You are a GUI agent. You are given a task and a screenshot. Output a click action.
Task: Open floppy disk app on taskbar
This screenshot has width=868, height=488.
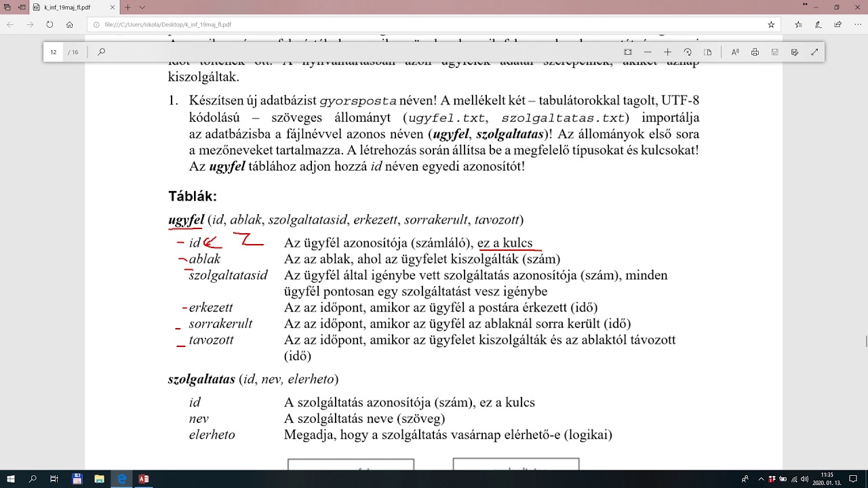click(77, 479)
